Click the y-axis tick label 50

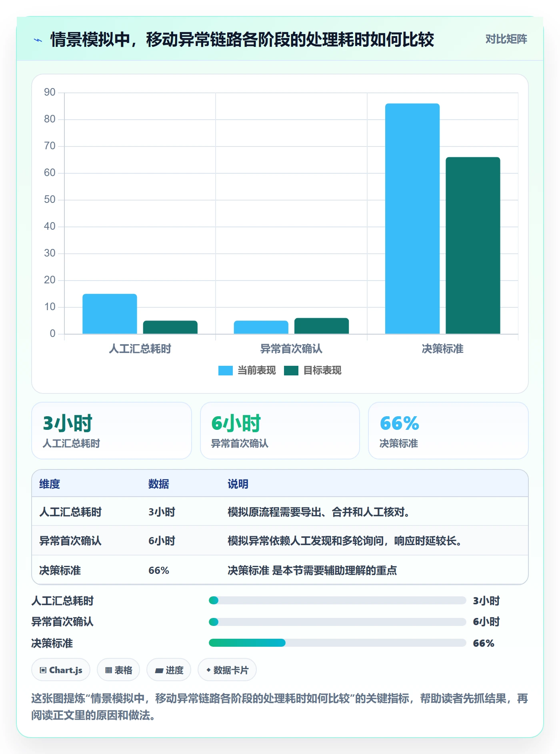pos(50,200)
